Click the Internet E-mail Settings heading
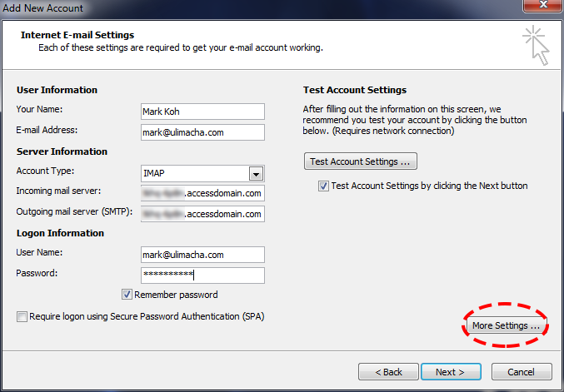The image size is (564, 392). 77,36
